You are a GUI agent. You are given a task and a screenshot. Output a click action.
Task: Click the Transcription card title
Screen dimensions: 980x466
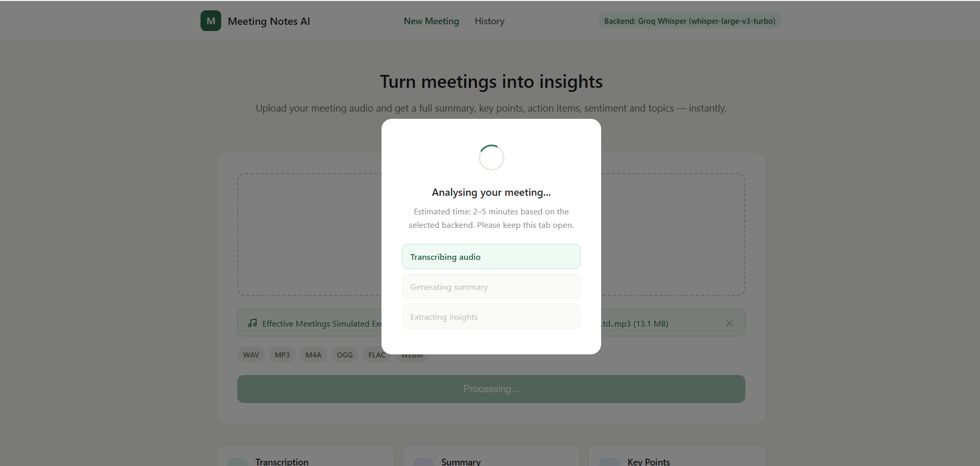pos(282,461)
